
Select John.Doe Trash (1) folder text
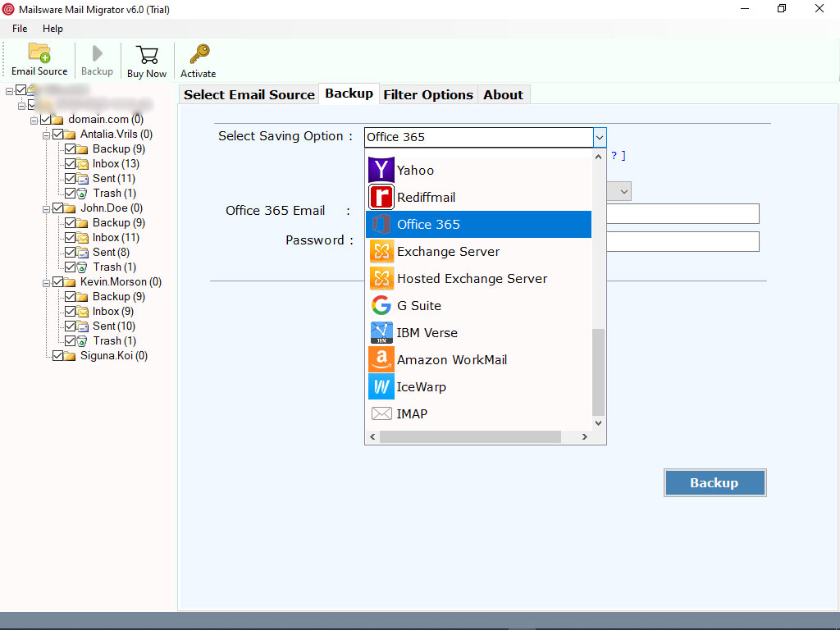[x=115, y=267]
